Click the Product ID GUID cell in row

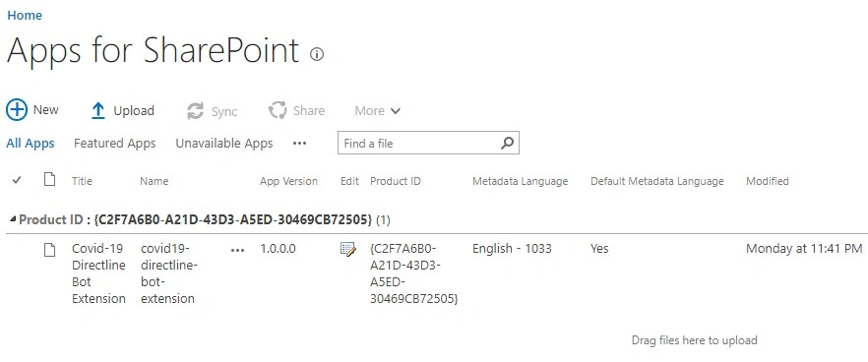pos(414,273)
